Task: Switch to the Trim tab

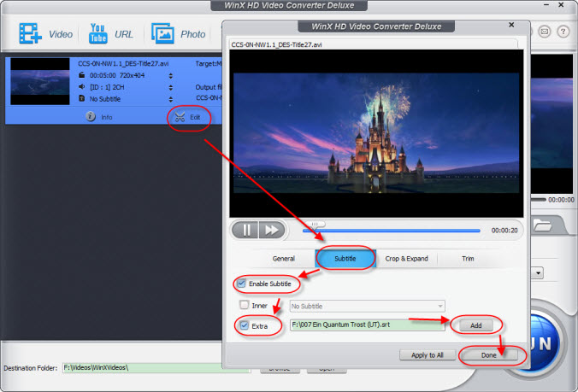Action: pos(468,259)
